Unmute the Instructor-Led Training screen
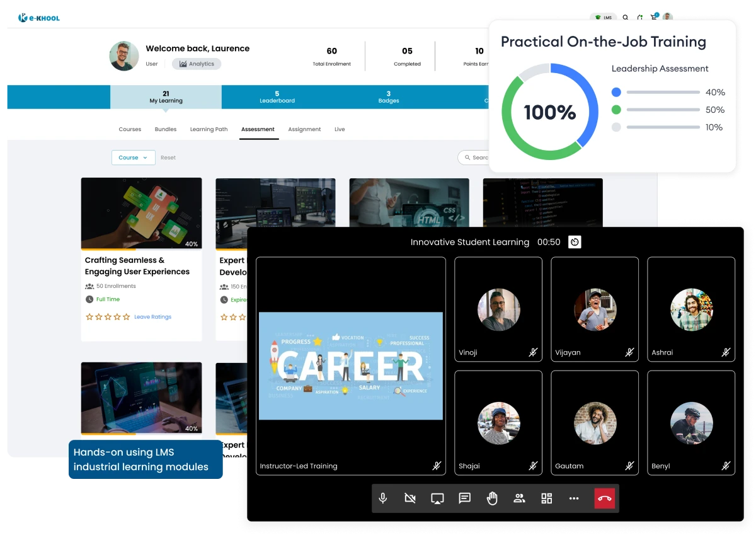 tap(436, 466)
